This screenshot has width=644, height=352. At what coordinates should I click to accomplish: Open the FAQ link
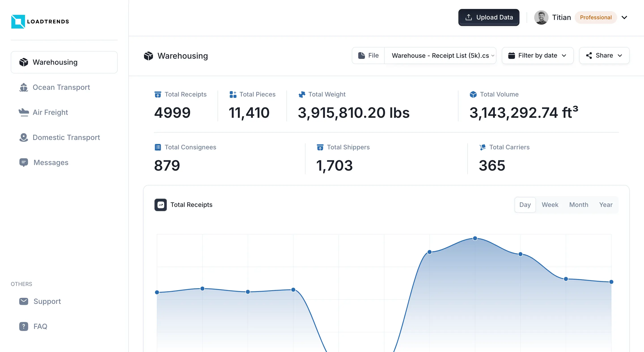point(64,326)
